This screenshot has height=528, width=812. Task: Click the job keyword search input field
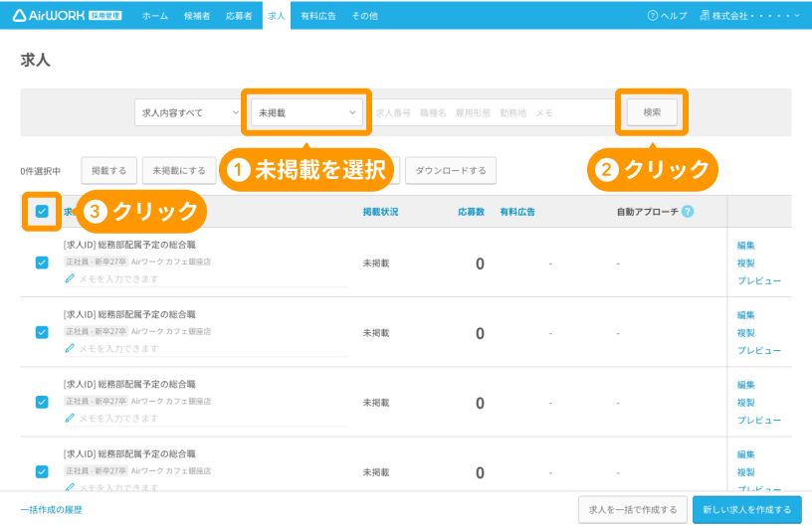pyautogui.click(x=493, y=112)
